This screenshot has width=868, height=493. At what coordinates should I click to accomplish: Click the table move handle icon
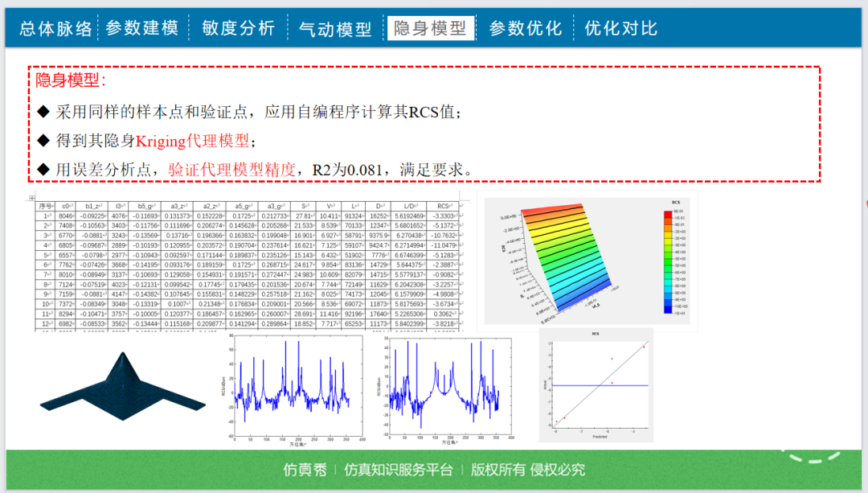click(31, 198)
